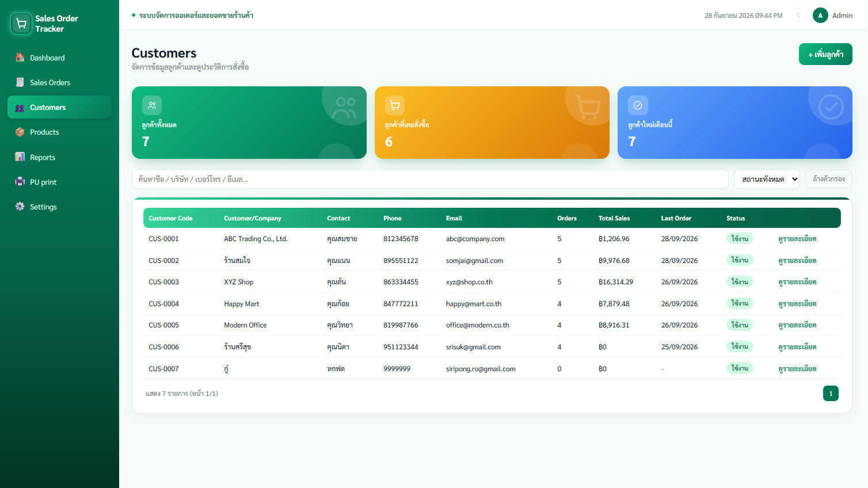Click the ฿7,879.48 total sales cell

614,304
